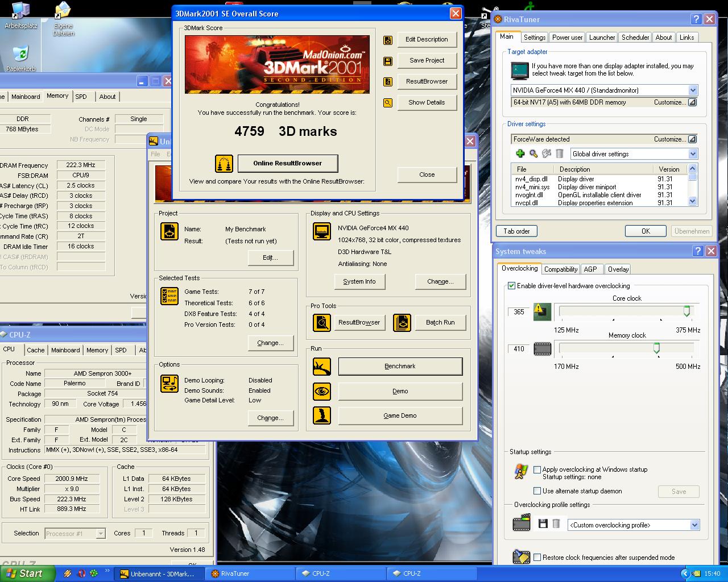Click the memory chip icon beside memory clock
The height and width of the screenshot is (582, 728).
[x=542, y=348]
